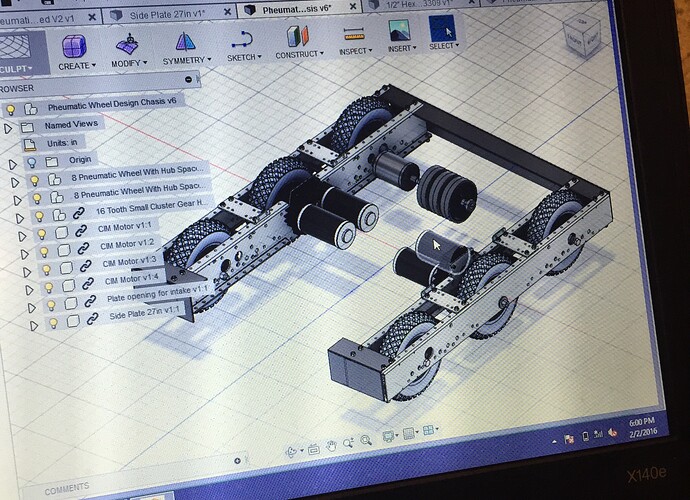The width and height of the screenshot is (690, 500).
Task: Expand the CIM Motor v1:1 node
Action: [x=22, y=236]
